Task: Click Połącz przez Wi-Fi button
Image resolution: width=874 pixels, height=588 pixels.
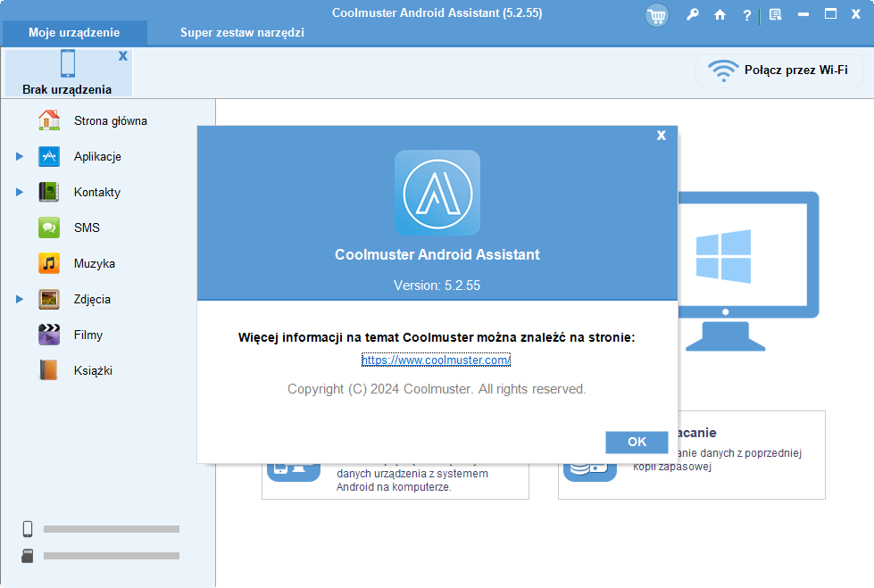Action: [x=779, y=70]
